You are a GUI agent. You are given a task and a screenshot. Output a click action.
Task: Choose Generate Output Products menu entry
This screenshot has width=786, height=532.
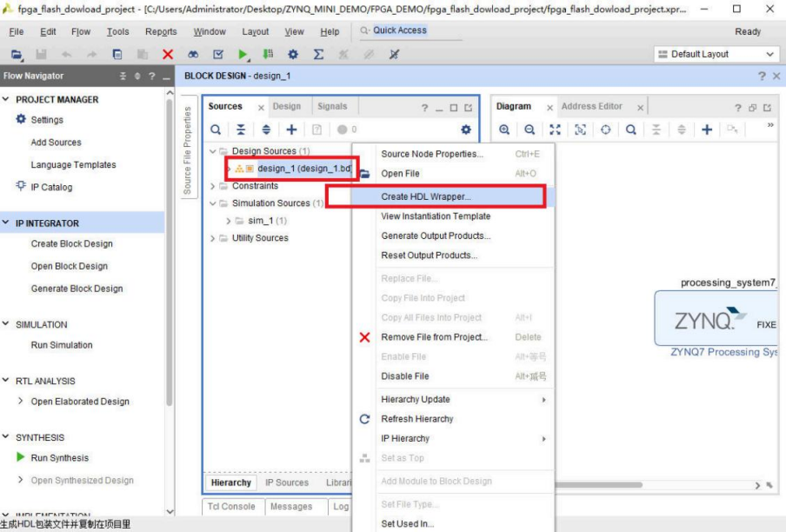436,236
